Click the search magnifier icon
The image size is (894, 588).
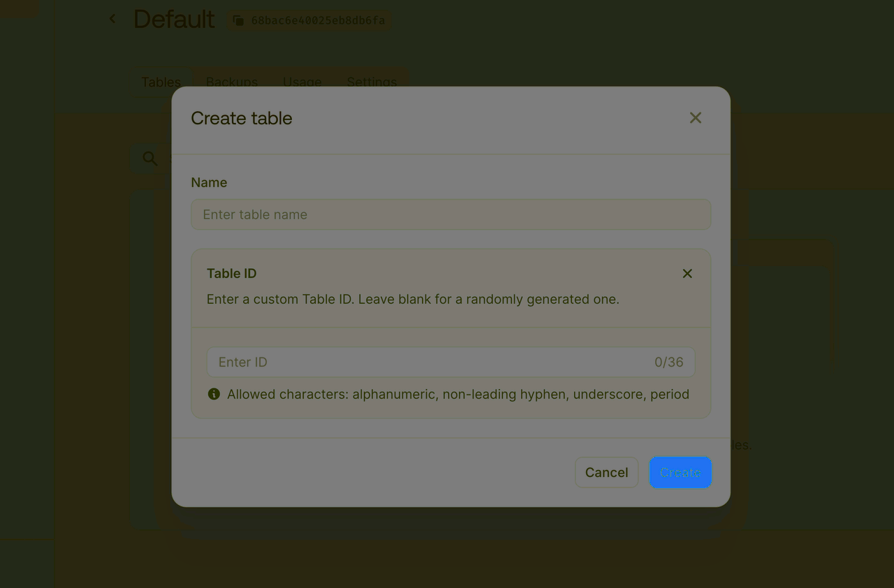tap(149, 159)
